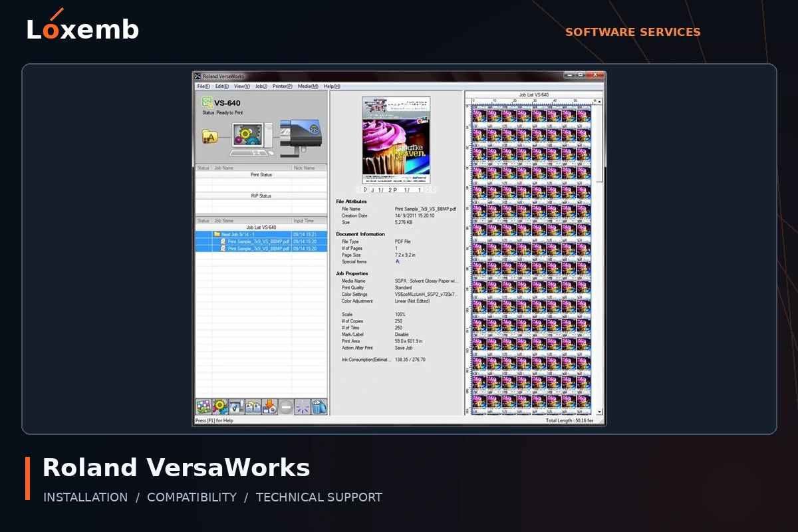Click the INSTALLATION text at bottom
The width and height of the screenshot is (798, 532).
85,497
